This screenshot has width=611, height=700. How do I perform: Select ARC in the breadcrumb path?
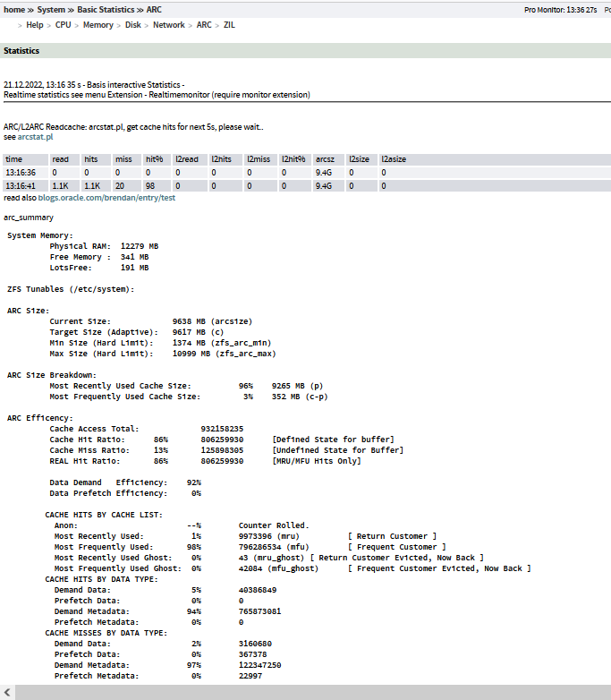155,9
